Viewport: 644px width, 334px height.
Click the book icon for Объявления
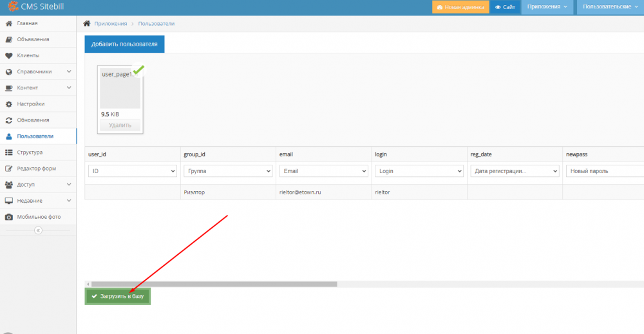[x=9, y=40]
